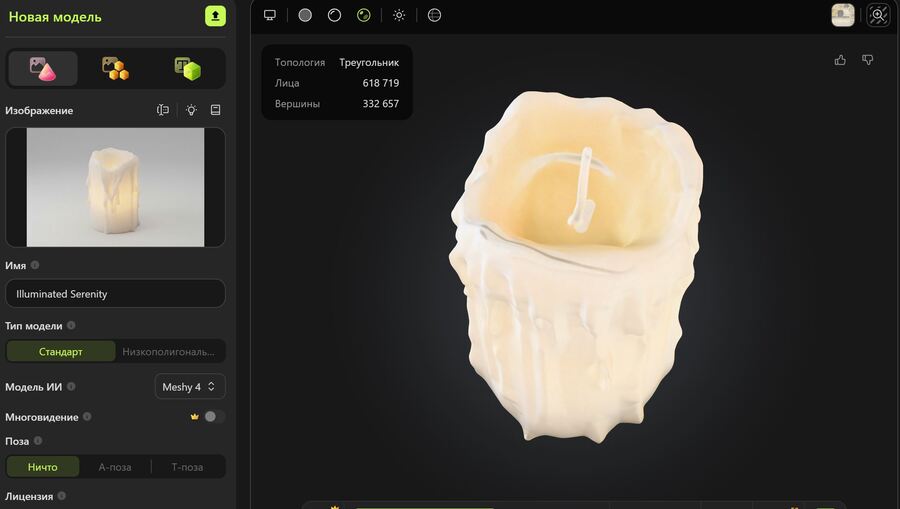The height and width of the screenshot is (509, 900).
Task: Select the Стандарт model type
Action: [x=61, y=351]
